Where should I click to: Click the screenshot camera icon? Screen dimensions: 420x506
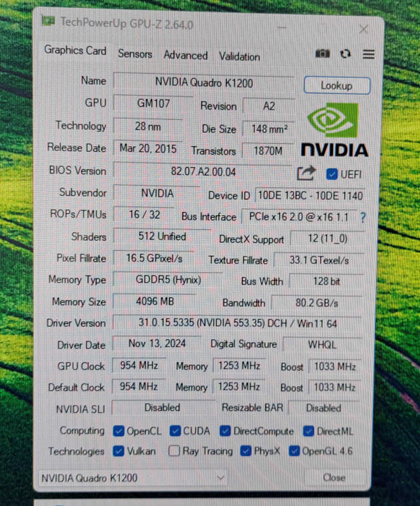(x=322, y=53)
